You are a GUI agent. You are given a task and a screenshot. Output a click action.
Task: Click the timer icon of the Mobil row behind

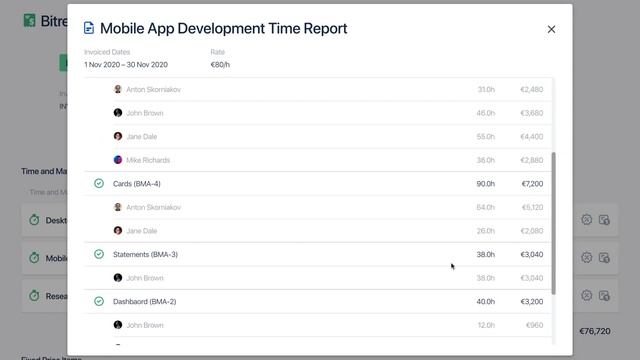pos(34,258)
